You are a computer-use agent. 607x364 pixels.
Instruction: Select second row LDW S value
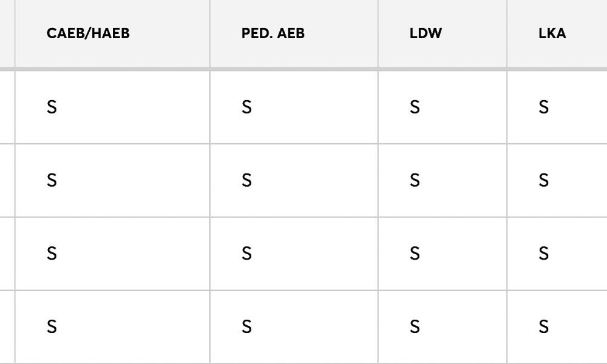(415, 180)
